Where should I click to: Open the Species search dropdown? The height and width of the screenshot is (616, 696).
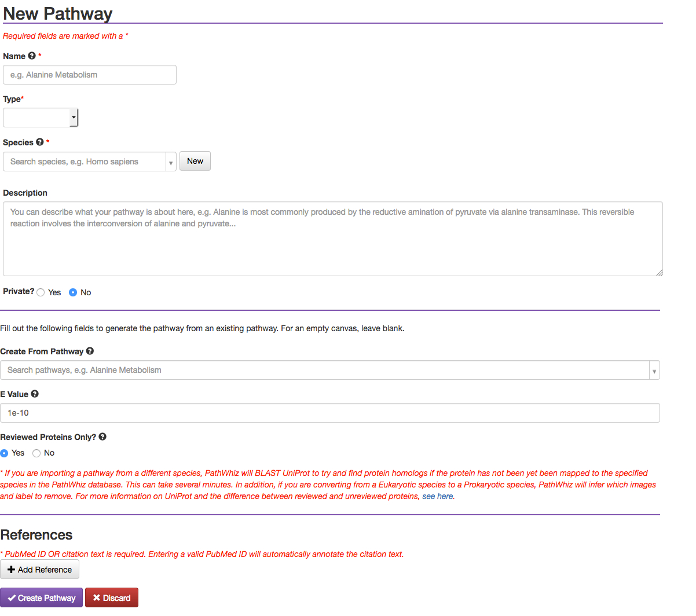[90, 162]
